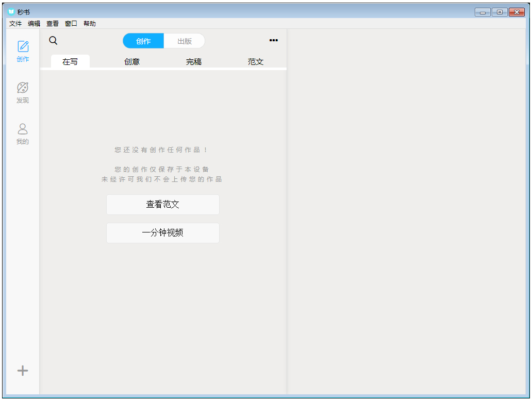
Task: Switch toggle to 出版 mode
Action: point(185,41)
